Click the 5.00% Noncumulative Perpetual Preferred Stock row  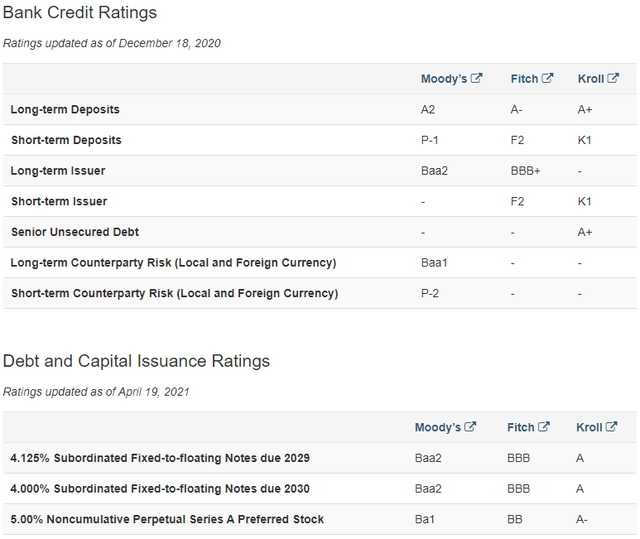(167, 519)
